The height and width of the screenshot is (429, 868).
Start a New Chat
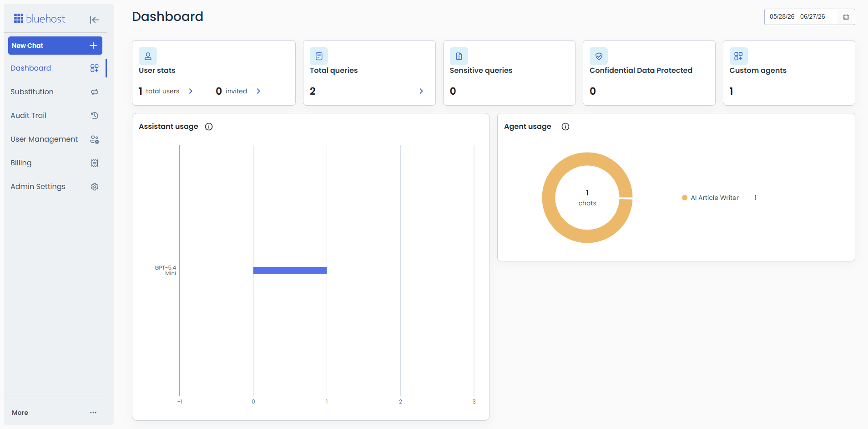[x=55, y=46]
